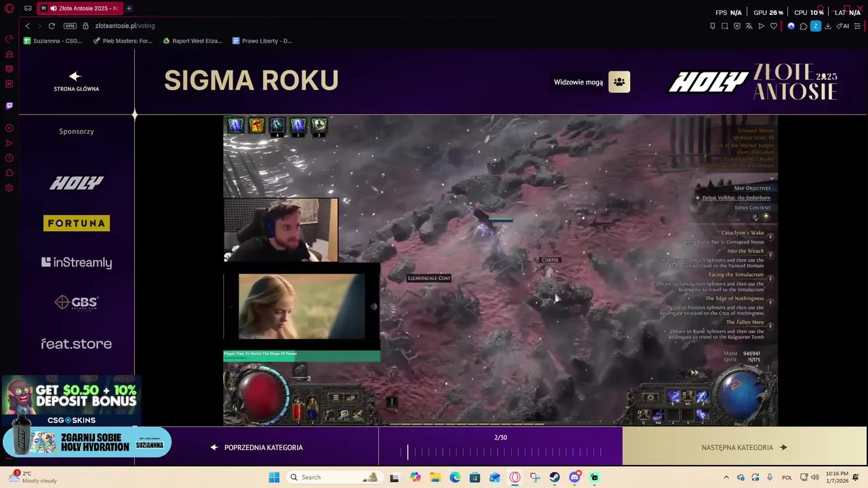868x488 pixels.
Task: Reload the current page
Action: coord(52,26)
